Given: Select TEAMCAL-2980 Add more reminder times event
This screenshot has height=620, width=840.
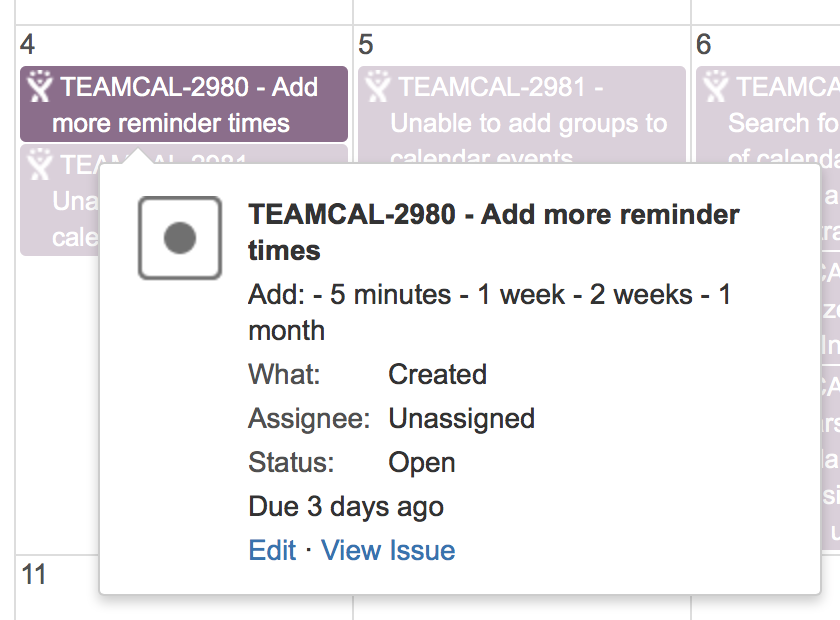Looking at the screenshot, I should click(184, 104).
